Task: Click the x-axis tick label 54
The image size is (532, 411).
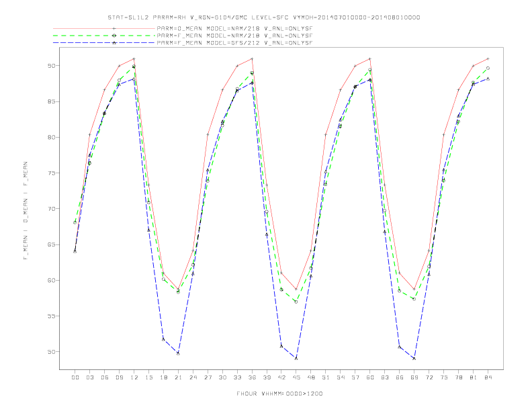Action: click(x=341, y=377)
